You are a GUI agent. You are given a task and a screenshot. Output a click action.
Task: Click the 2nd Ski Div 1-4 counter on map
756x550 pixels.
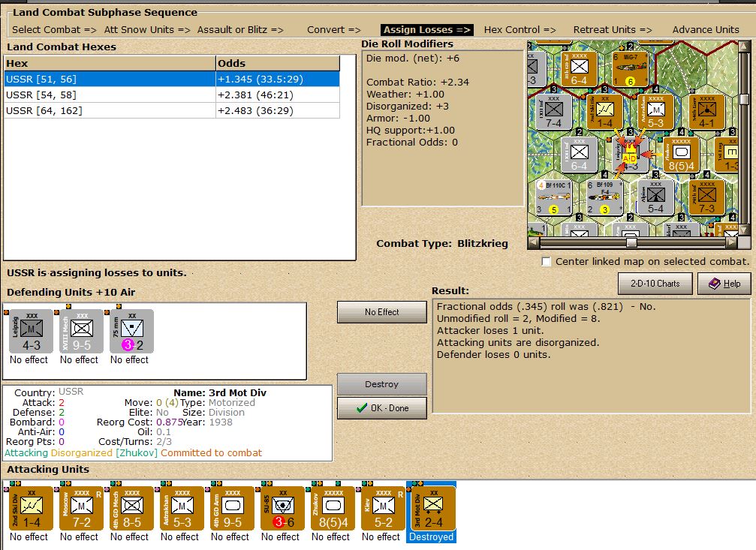[x=604, y=112]
